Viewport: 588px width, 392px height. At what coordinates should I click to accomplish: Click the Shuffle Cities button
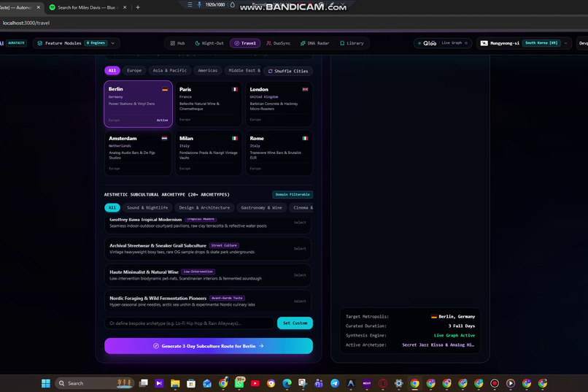(x=288, y=71)
